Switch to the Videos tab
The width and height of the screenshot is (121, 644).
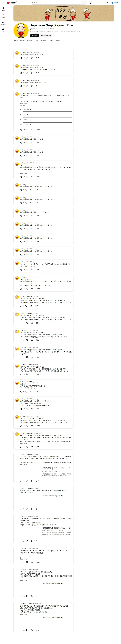point(23,40)
